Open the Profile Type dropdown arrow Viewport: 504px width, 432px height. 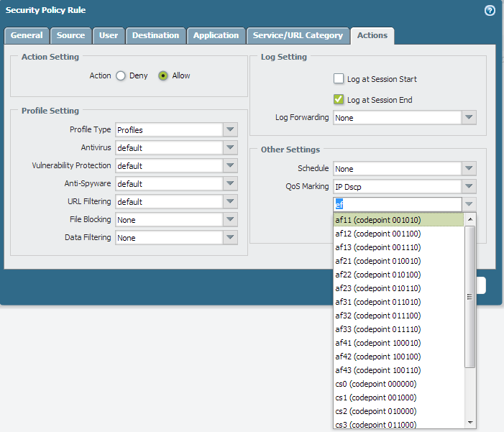coord(230,130)
